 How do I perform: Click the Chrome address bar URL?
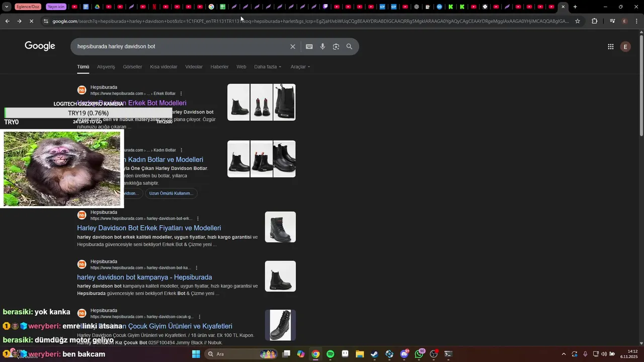click(x=310, y=21)
